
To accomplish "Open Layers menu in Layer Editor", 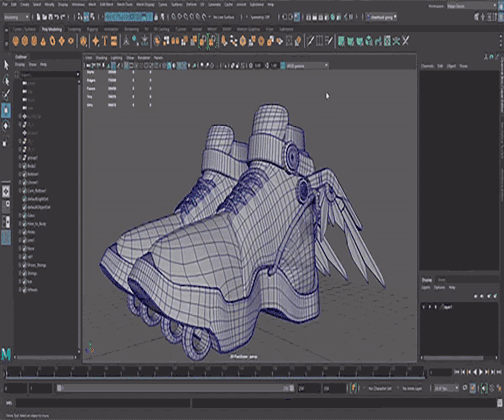I will pyautogui.click(x=426, y=288).
